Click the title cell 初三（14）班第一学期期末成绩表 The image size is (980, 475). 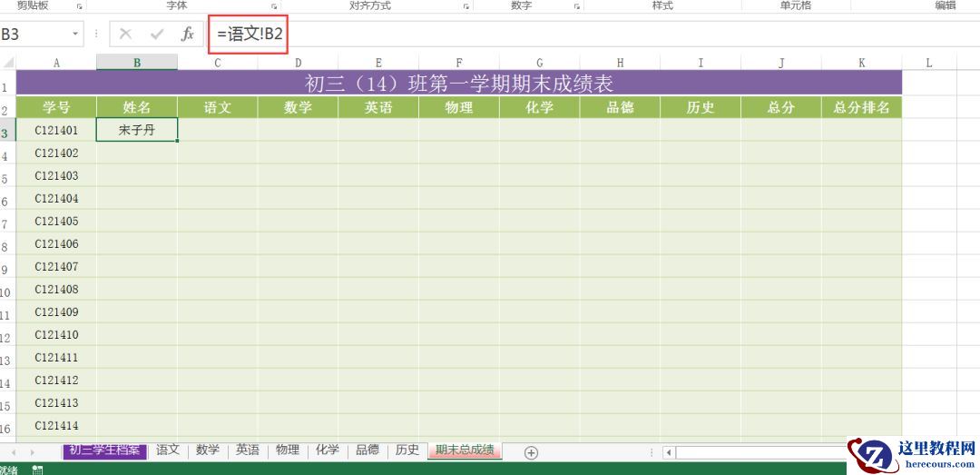coord(459,83)
